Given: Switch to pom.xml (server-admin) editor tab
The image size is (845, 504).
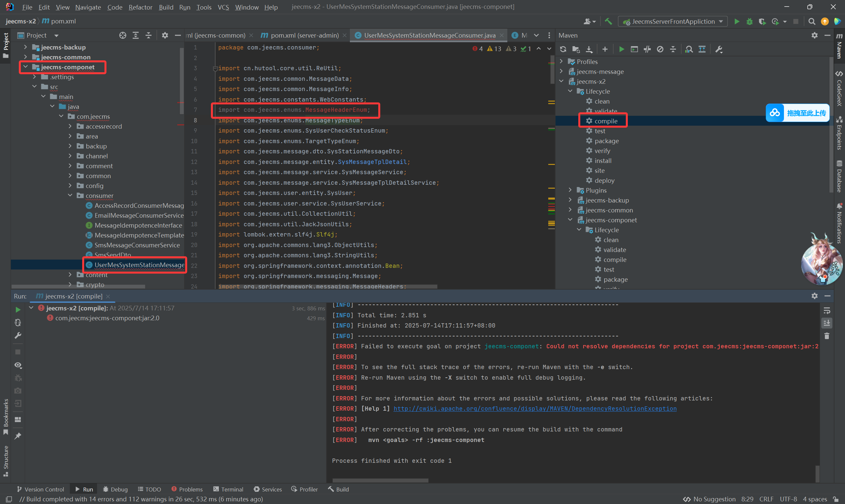Looking at the screenshot, I should coord(304,35).
